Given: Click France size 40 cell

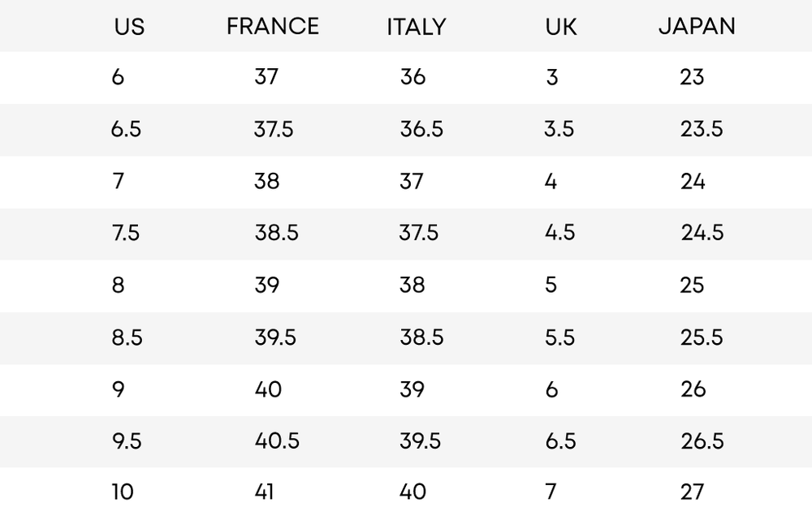Looking at the screenshot, I should tap(268, 389).
